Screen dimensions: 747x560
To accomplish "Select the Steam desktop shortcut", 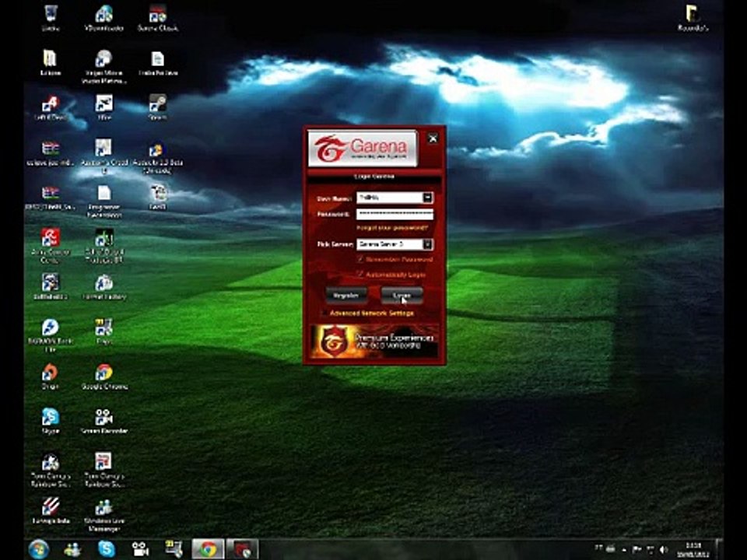I will tap(157, 107).
